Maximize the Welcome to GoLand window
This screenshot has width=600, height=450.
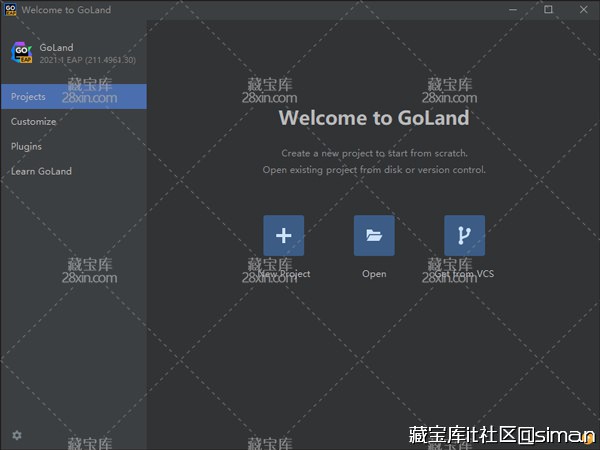[548, 10]
